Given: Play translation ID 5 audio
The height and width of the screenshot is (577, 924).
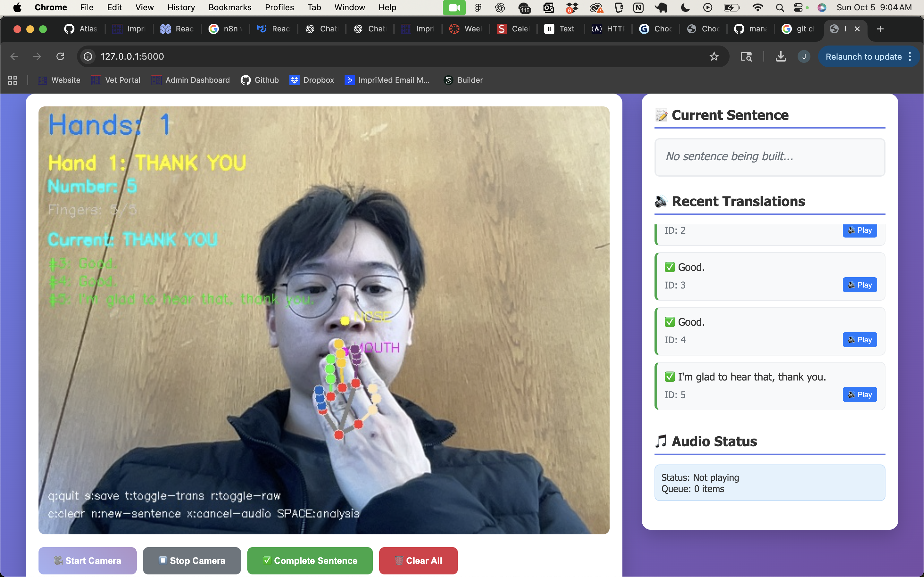Looking at the screenshot, I should tap(860, 394).
